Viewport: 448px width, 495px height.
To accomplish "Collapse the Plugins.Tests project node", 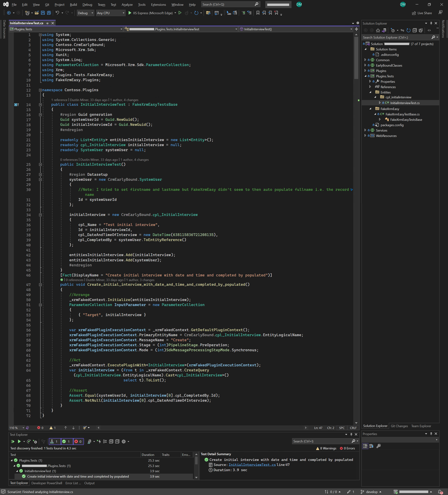I will [365, 76].
